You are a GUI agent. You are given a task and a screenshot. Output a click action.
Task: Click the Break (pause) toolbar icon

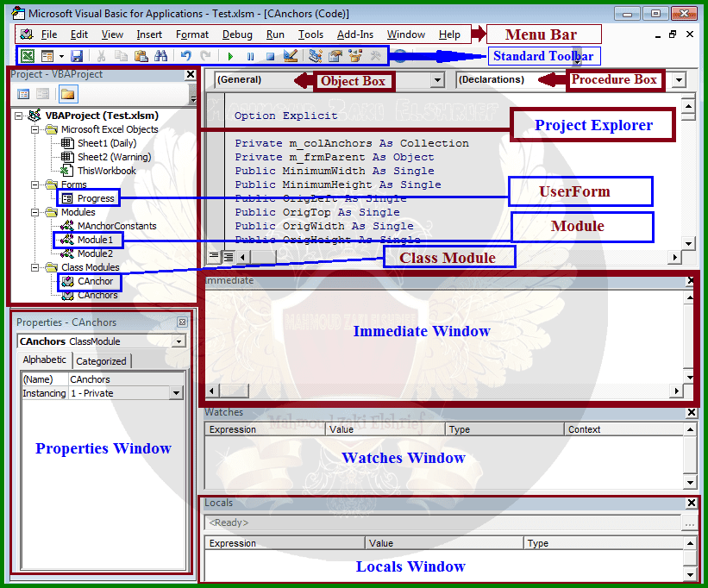coord(252,54)
